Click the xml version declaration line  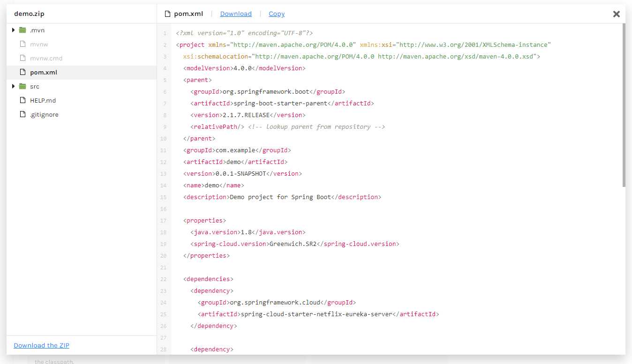(244, 33)
